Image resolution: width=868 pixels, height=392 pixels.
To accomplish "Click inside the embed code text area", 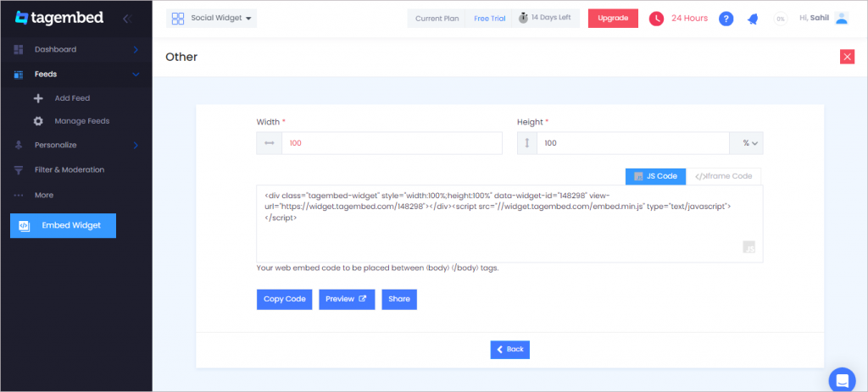I will tap(509, 224).
